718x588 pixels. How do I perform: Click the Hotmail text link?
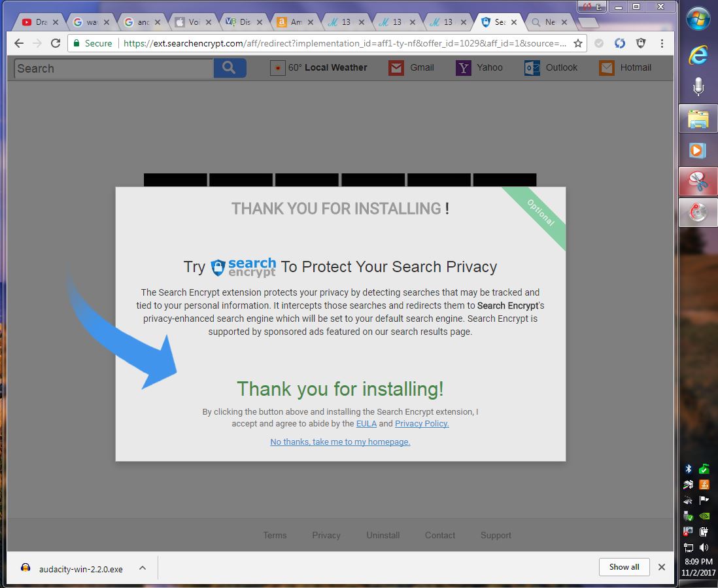pos(636,67)
